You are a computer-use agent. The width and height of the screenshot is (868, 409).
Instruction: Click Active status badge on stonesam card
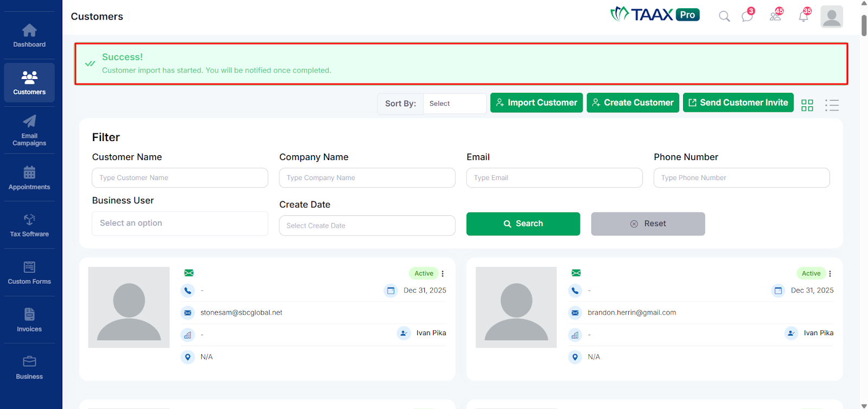424,273
